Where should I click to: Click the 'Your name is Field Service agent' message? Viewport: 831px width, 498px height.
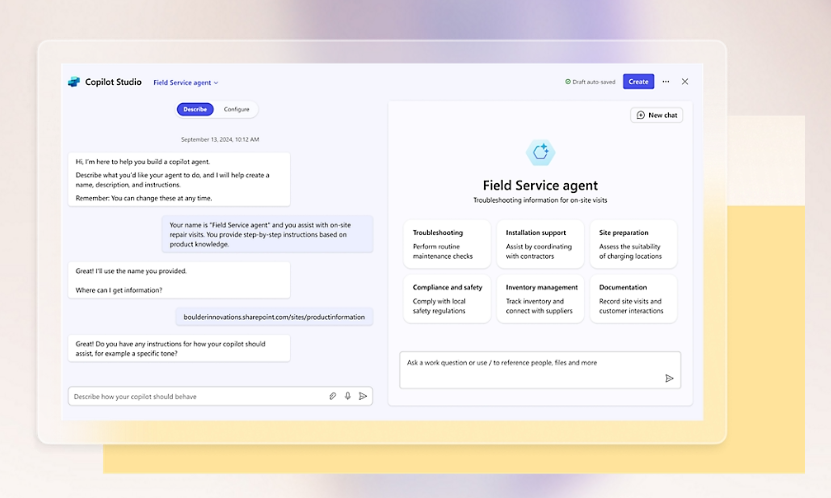[x=267, y=234]
